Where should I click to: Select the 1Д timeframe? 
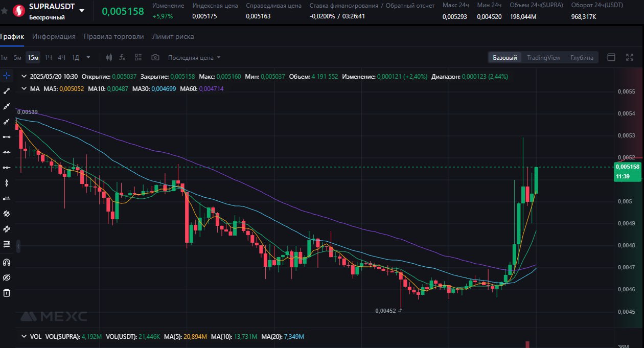point(75,57)
